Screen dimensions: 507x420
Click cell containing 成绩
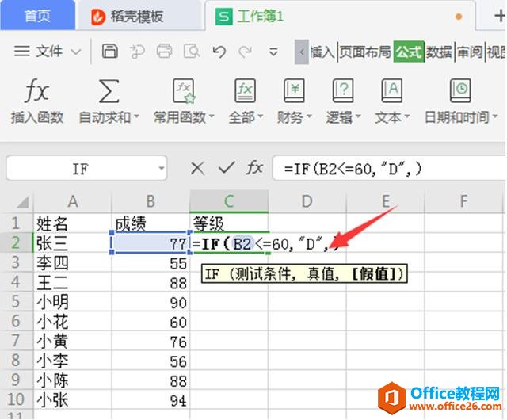point(151,223)
